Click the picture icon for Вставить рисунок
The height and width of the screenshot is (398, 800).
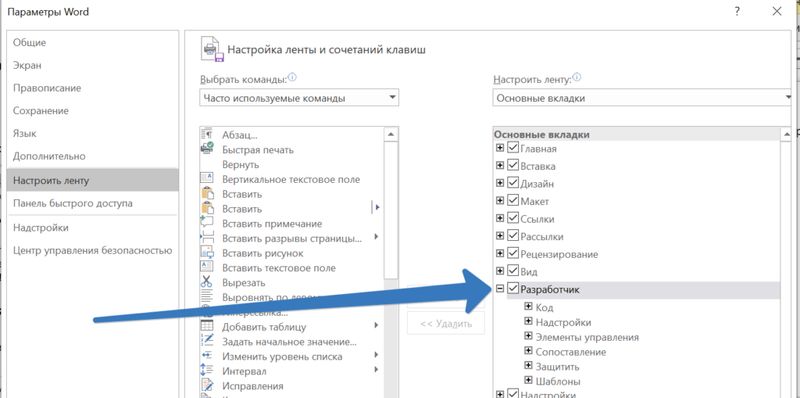(207, 253)
